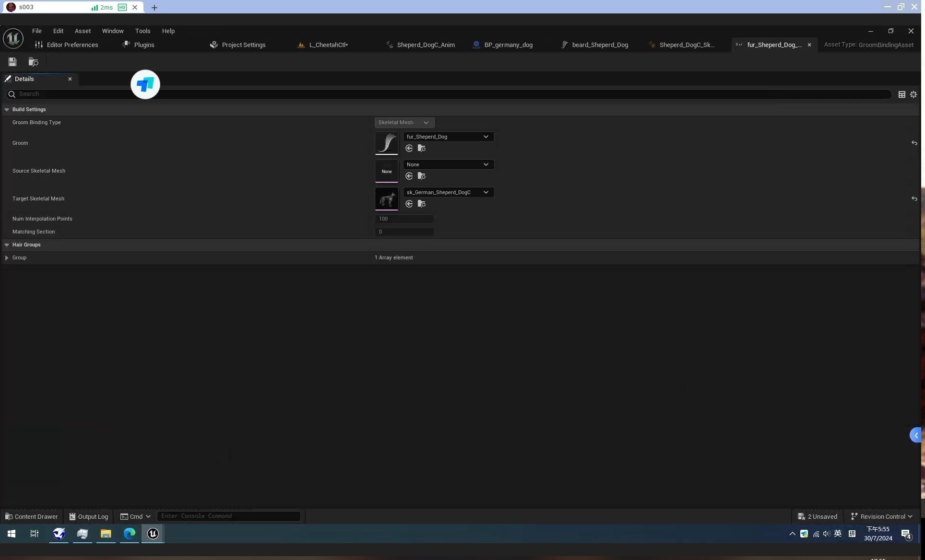Viewport: 925px width, 560px height.
Task: Collapse the Hair Groups section
Action: (x=7, y=245)
